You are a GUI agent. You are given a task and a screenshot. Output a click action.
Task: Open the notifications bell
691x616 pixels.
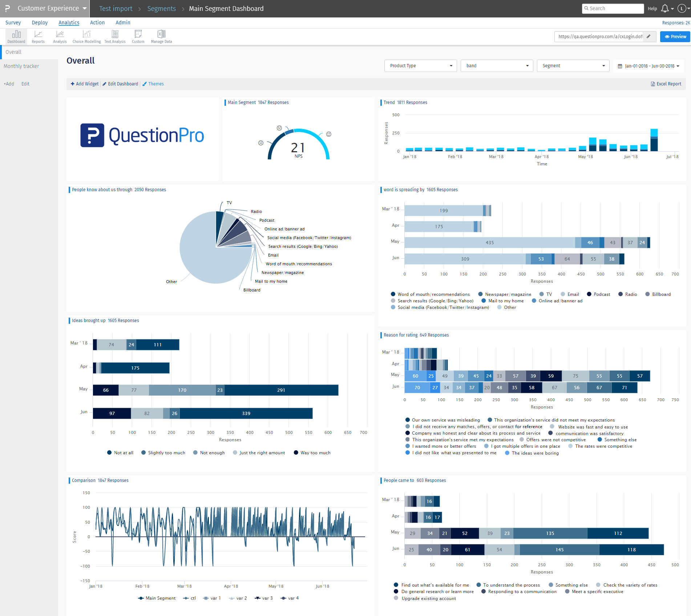coord(665,9)
